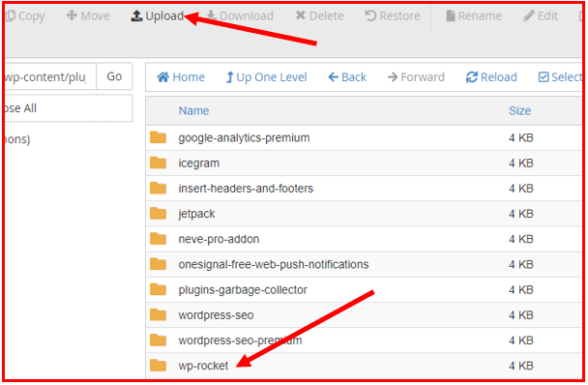The height and width of the screenshot is (385, 588).
Task: Click the 4 KB size of wp-rocket
Action: [x=521, y=366]
